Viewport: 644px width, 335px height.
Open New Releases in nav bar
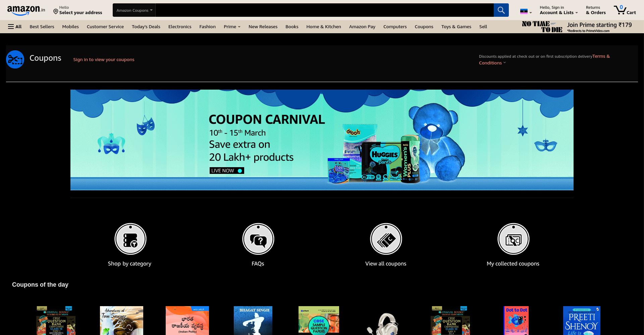click(263, 27)
